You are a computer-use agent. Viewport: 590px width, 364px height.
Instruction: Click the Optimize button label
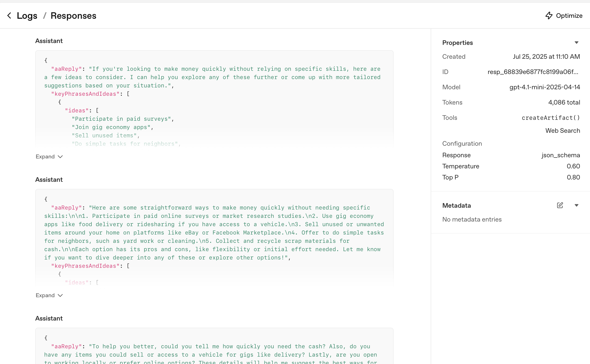click(x=569, y=16)
